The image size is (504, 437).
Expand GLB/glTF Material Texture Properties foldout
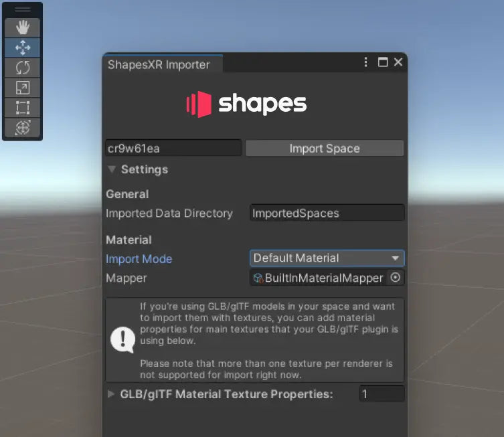111,394
